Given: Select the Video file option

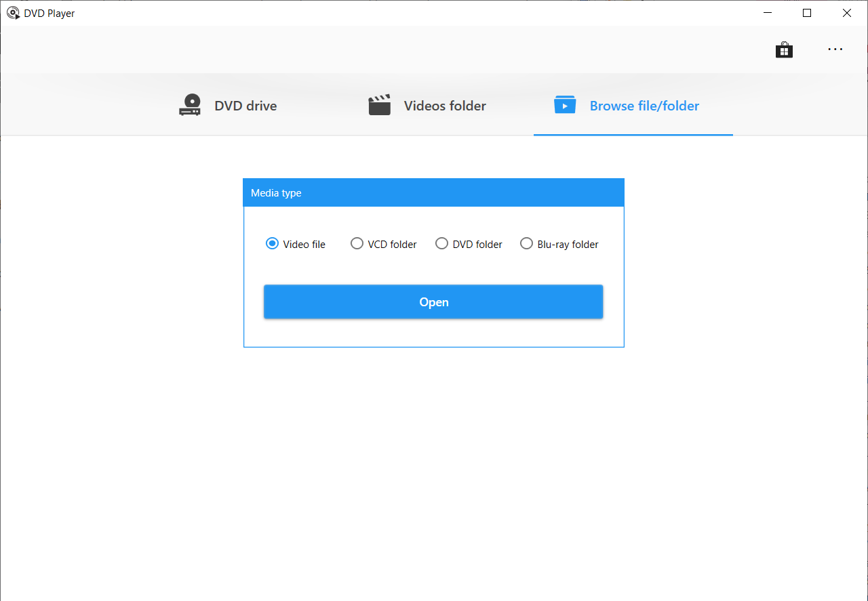Looking at the screenshot, I should pyautogui.click(x=272, y=243).
